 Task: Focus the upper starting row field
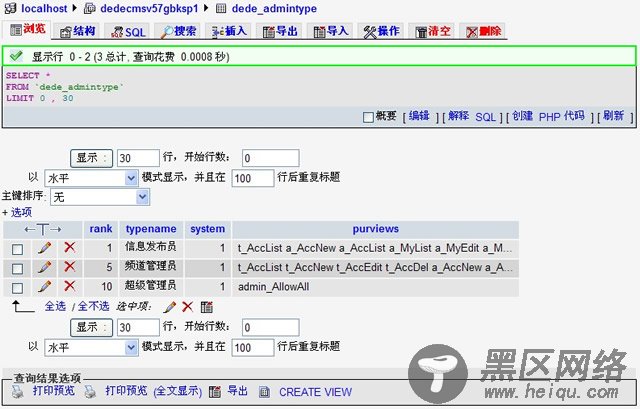point(270,158)
